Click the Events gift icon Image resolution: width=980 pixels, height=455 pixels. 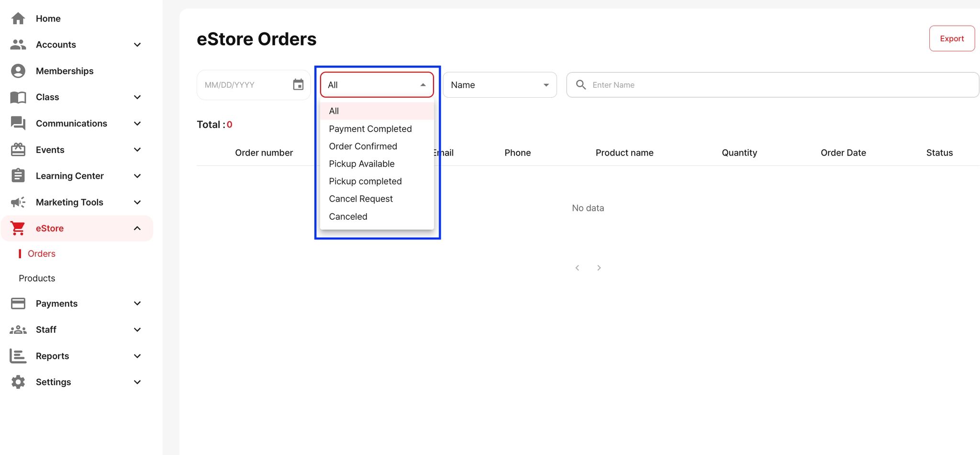[18, 150]
